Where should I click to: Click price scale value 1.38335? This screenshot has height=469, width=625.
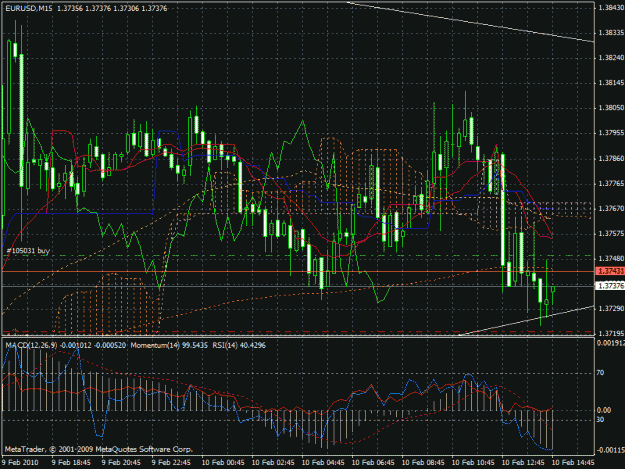click(x=611, y=33)
